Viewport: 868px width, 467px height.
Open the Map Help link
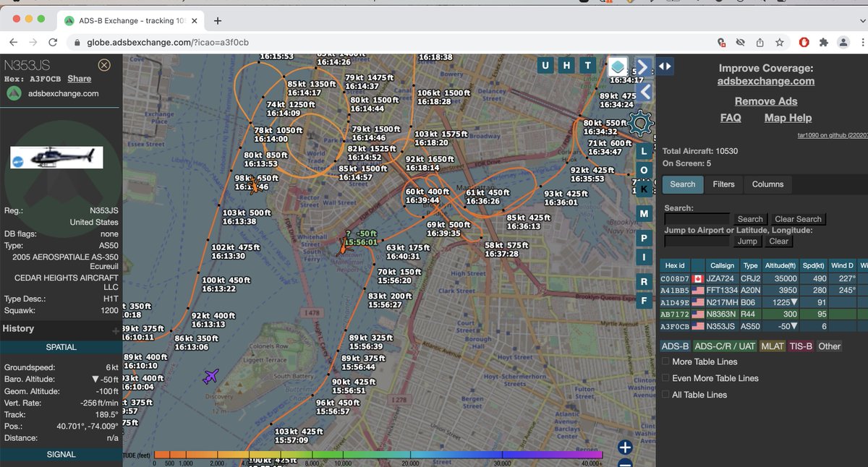788,118
